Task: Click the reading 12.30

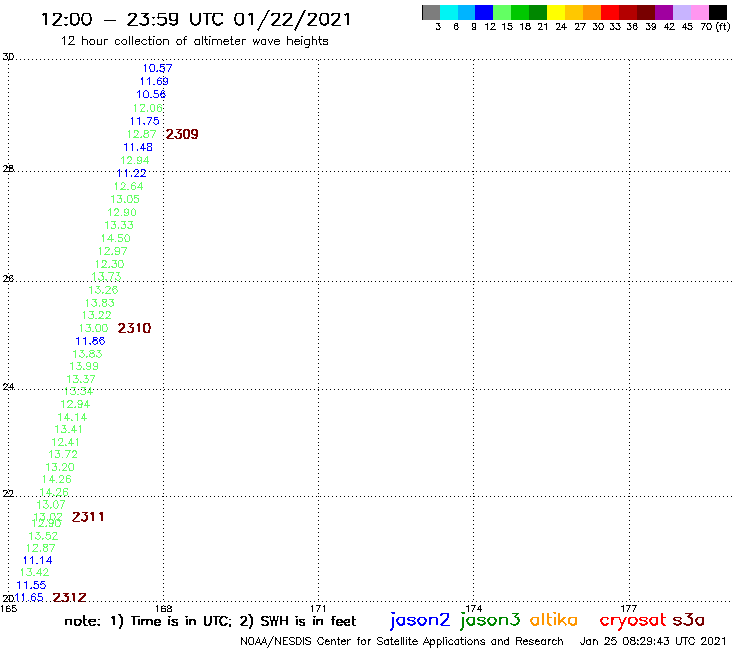Action: tap(109, 264)
